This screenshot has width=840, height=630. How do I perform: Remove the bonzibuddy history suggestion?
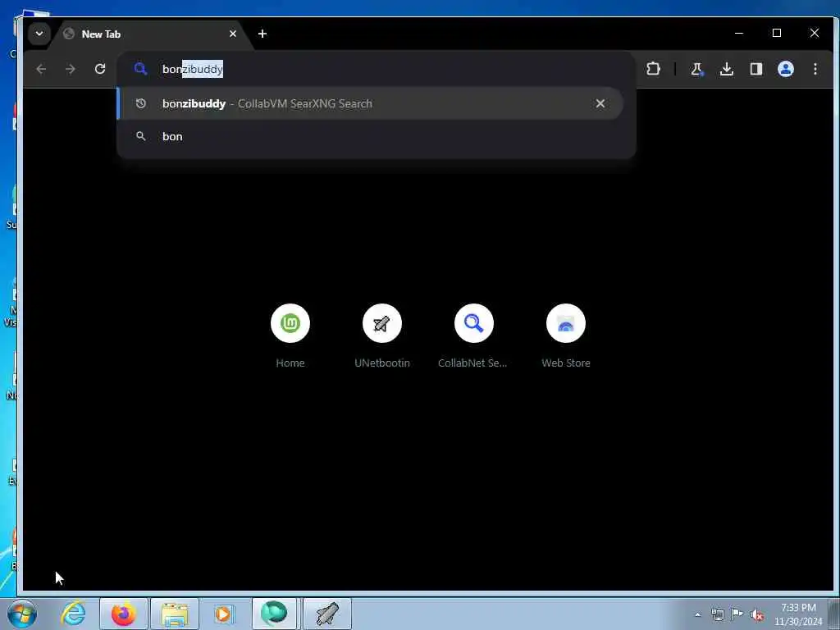tap(600, 103)
